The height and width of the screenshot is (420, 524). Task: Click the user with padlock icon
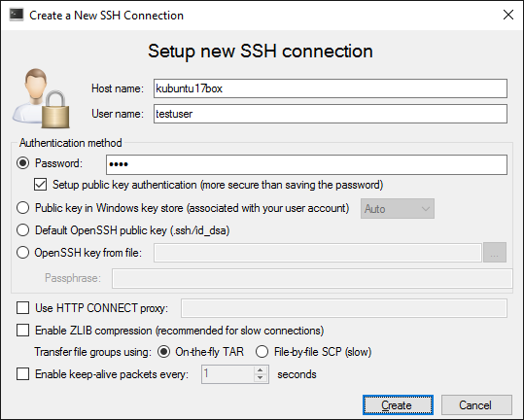[41, 98]
